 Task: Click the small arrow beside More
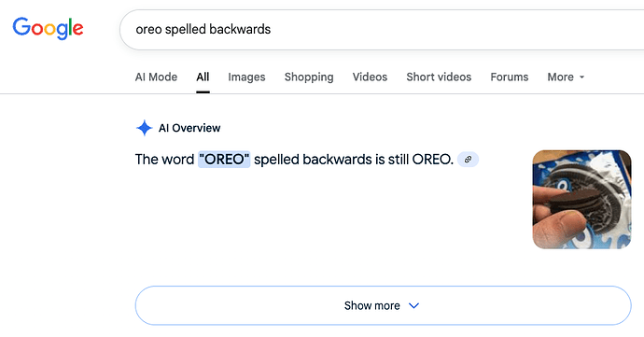pyautogui.click(x=581, y=77)
